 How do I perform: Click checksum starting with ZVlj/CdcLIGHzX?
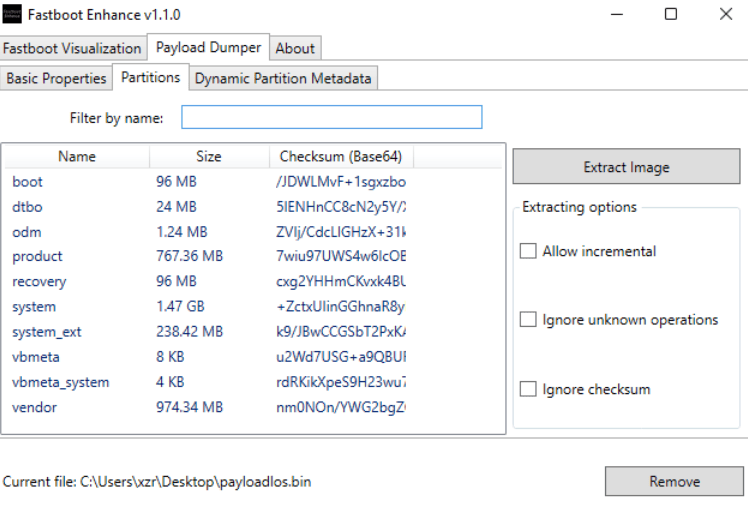pos(341,232)
